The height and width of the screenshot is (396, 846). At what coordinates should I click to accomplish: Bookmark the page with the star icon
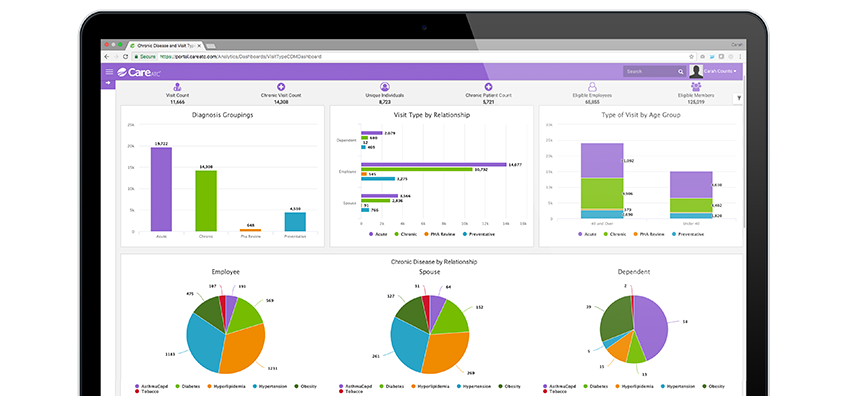[x=691, y=56]
